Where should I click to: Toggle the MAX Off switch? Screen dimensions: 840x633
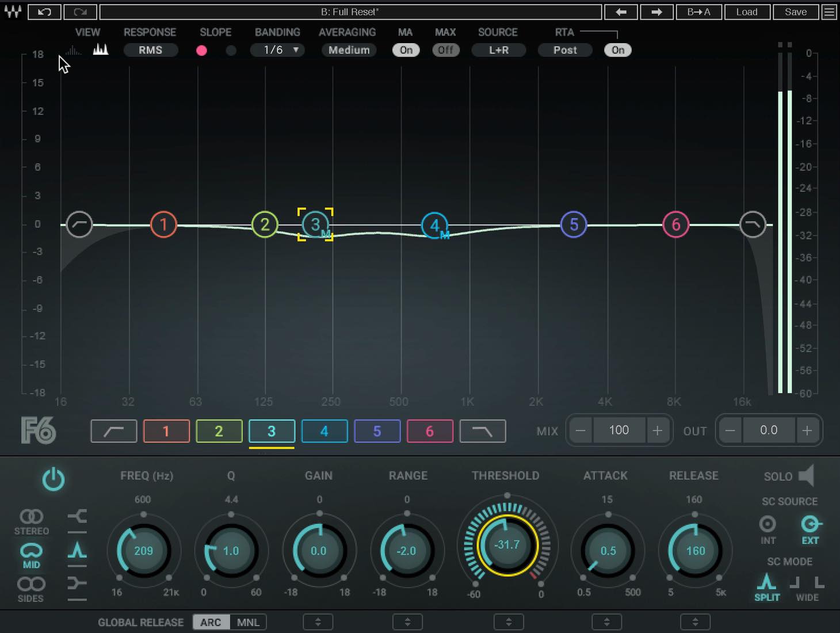tap(446, 50)
